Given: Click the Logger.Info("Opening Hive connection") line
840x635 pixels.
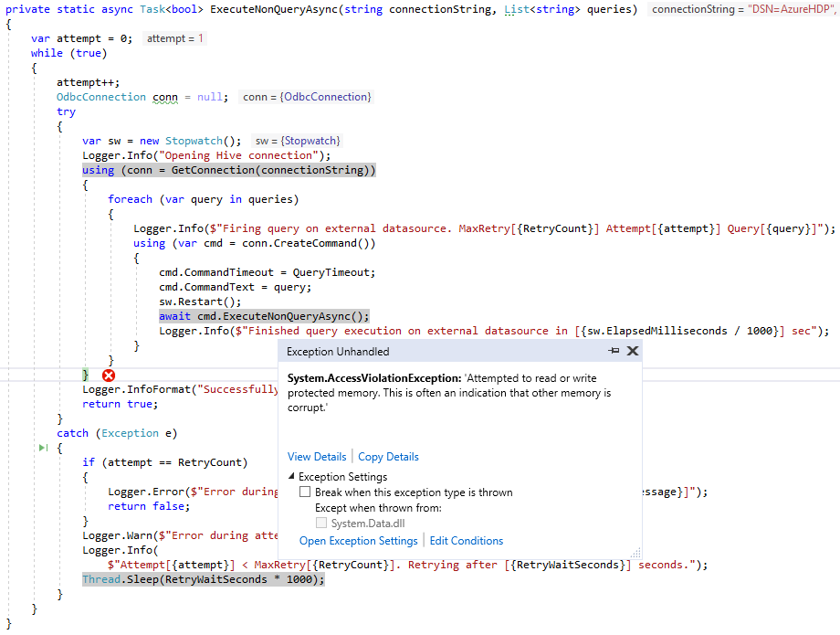Looking at the screenshot, I should 206,155.
